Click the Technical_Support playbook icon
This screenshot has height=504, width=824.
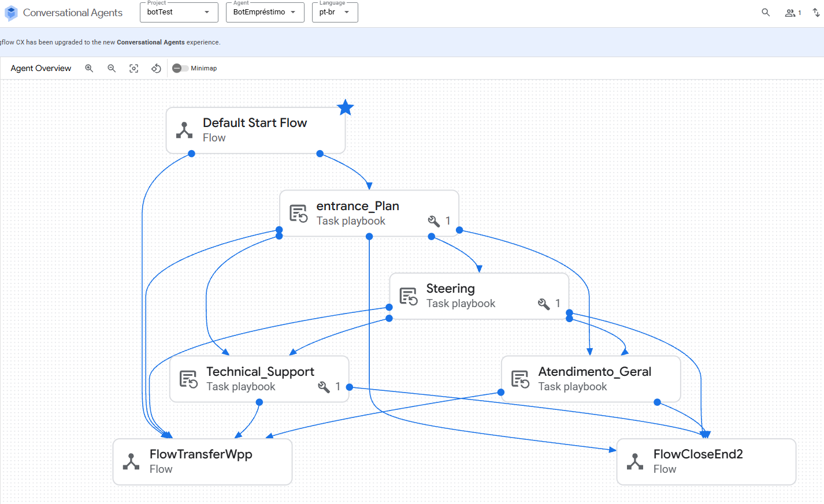point(188,379)
